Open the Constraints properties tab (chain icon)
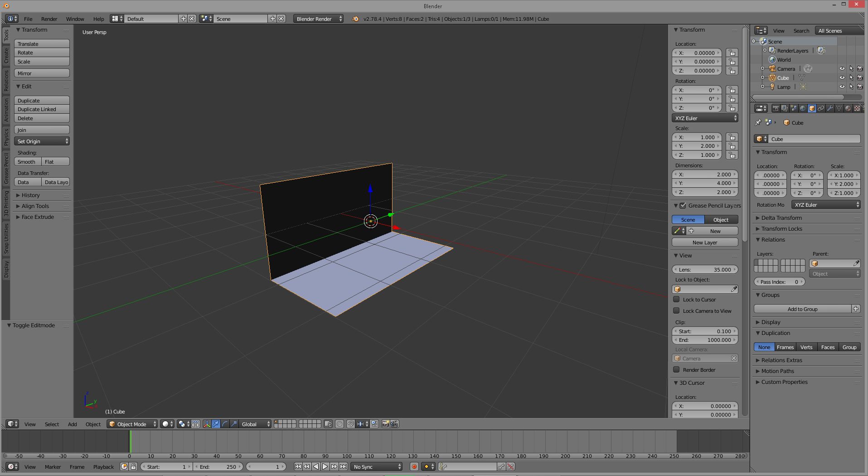 pyautogui.click(x=821, y=108)
